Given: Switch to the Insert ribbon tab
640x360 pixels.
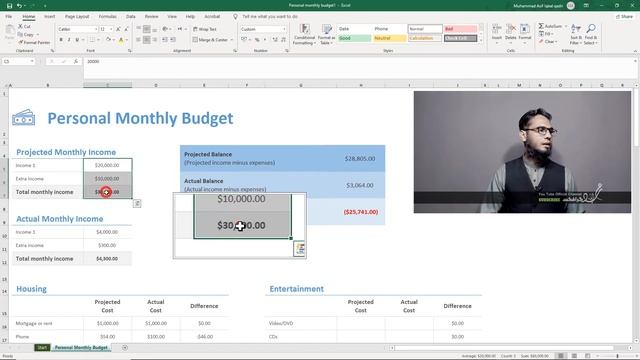Looking at the screenshot, I should pyautogui.click(x=49, y=17).
